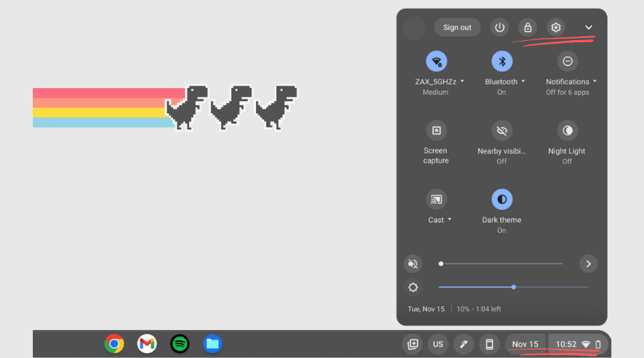Open the stylus tools pen icon
This screenshot has height=358, width=644.
464,344
